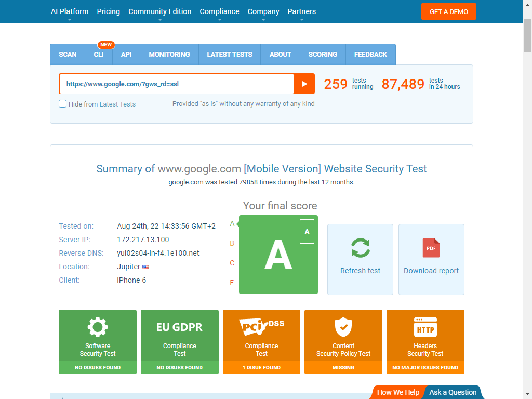Screen dimensions: 532x399
Task: Switch to the CLI tab
Action: 99,54
